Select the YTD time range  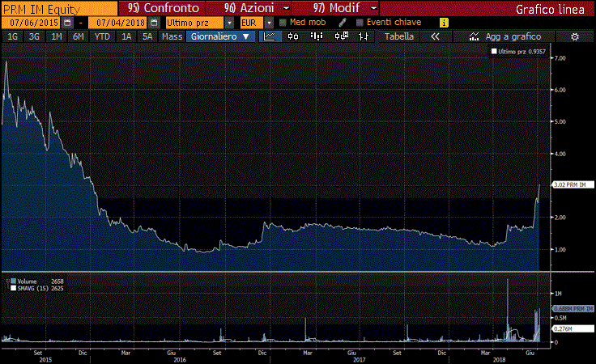point(102,36)
